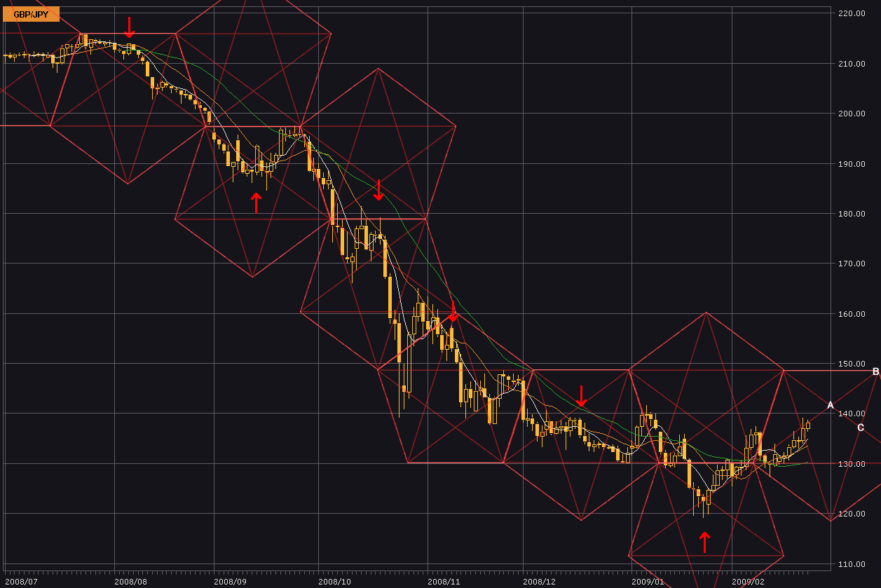Click the 2008/09 date axis label

tap(231, 581)
